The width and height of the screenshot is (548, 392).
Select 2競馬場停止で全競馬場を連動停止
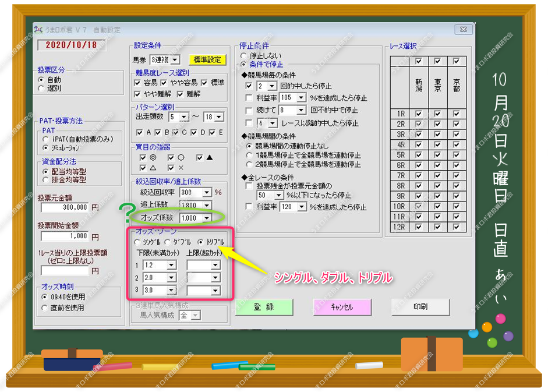click(x=249, y=164)
